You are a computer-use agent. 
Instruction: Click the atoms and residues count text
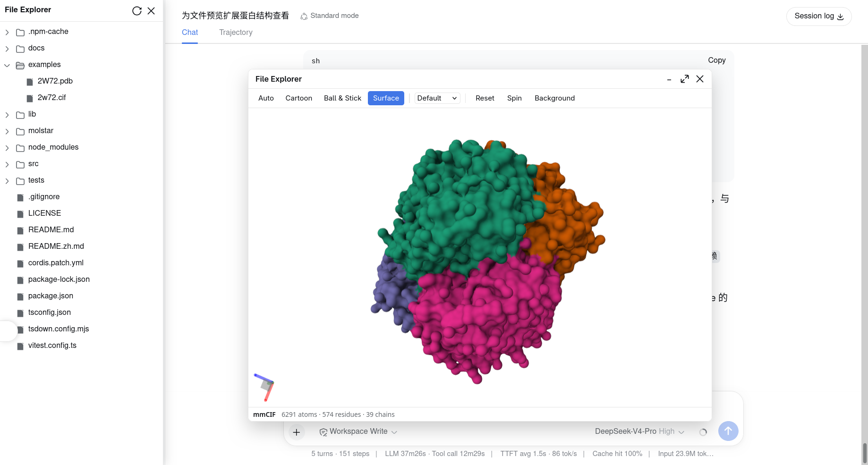coord(338,414)
